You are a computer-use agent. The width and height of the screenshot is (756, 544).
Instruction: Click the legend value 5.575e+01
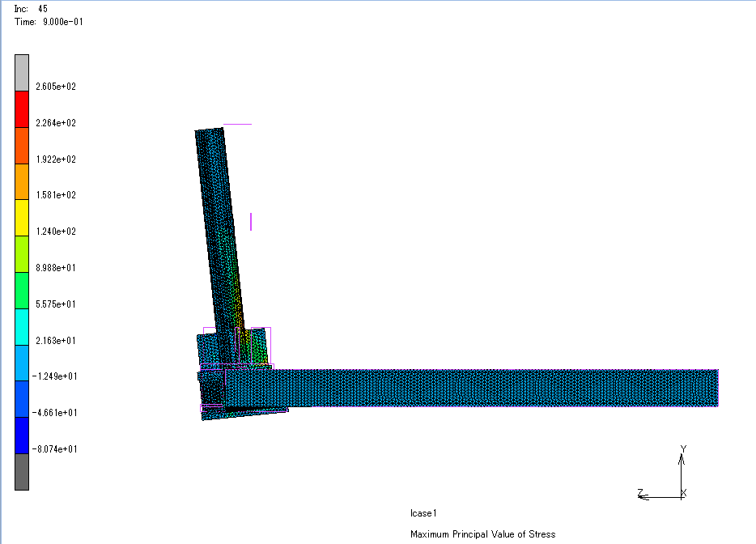(56, 304)
